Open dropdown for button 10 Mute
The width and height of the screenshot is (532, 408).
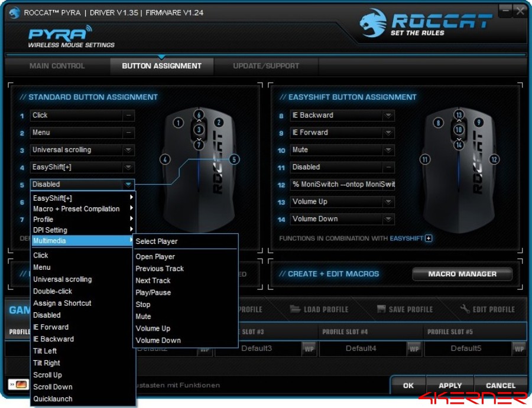pos(388,150)
